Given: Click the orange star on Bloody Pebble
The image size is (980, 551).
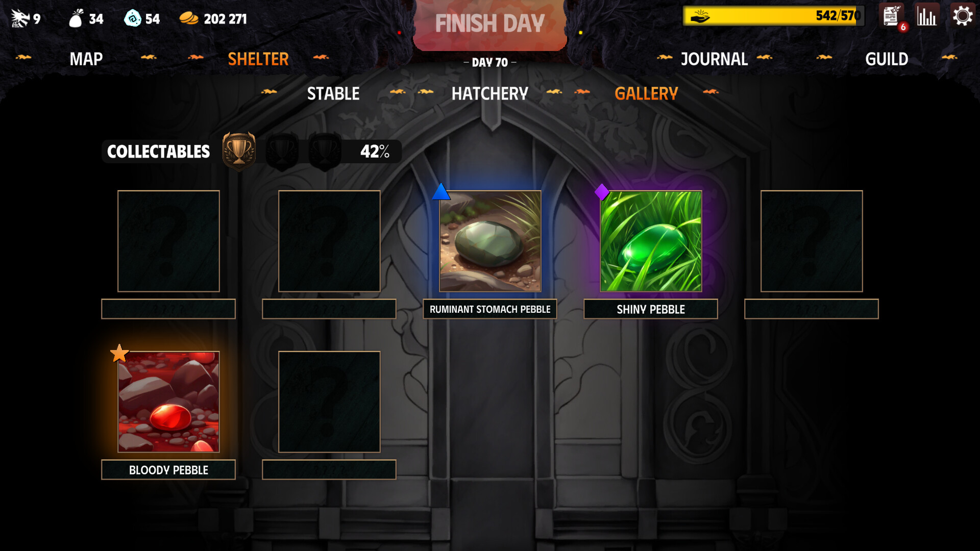Looking at the screenshot, I should (119, 353).
